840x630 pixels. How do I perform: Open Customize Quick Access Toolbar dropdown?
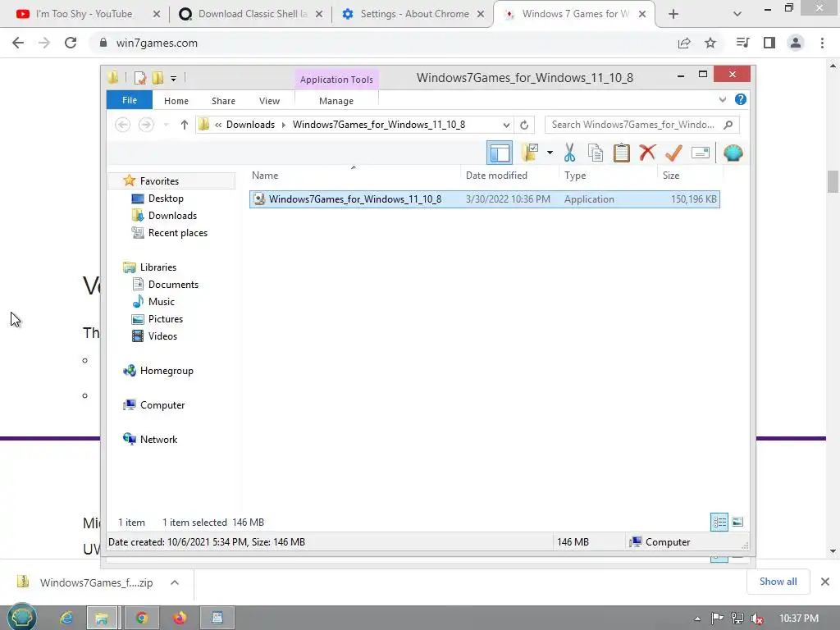pyautogui.click(x=174, y=79)
